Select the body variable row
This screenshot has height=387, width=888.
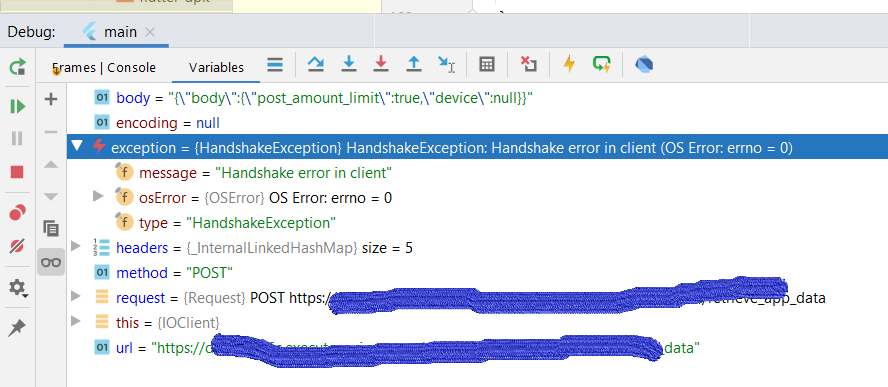477,98
